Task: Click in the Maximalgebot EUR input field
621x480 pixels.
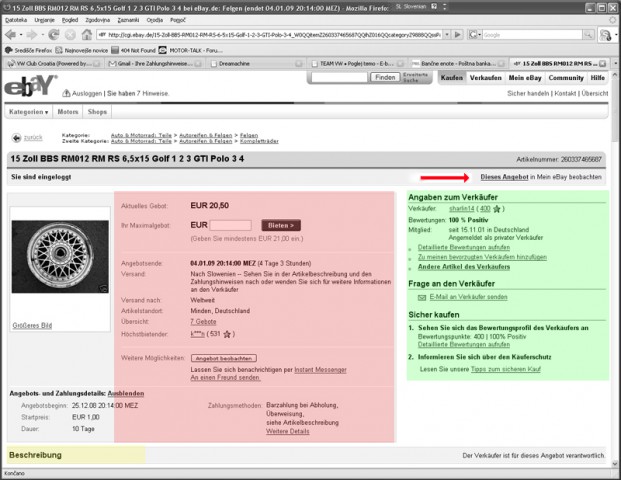Action: click(x=230, y=225)
